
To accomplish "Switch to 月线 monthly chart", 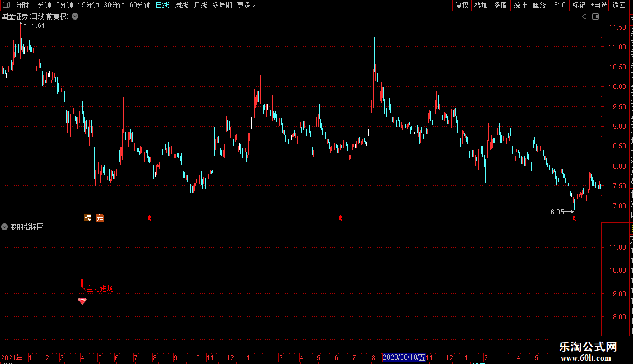I will [200, 5].
